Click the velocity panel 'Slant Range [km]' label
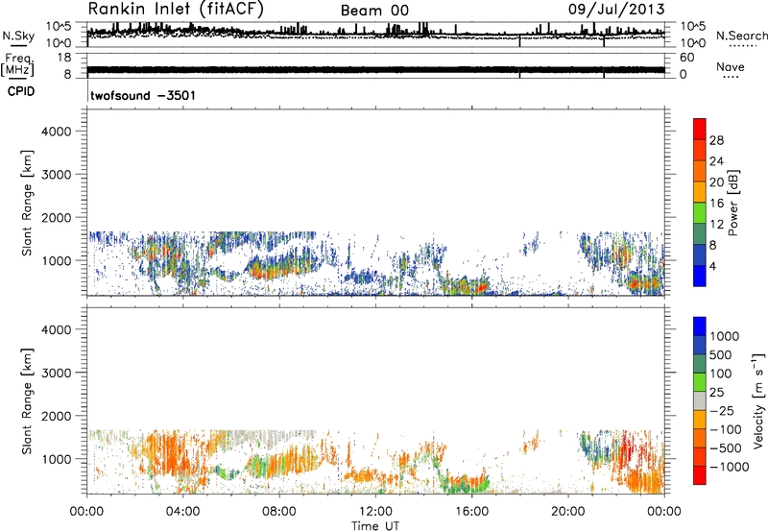Viewport: 768px width, 532px height. point(27,400)
